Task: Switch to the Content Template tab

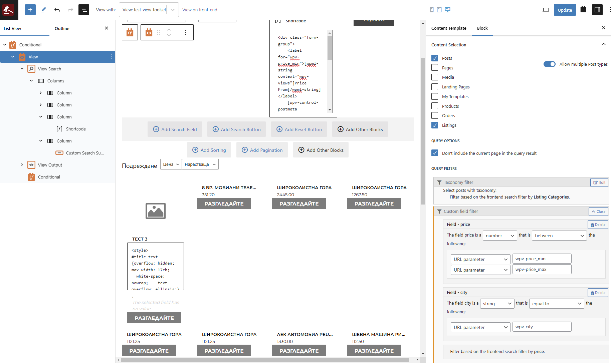Action: [449, 28]
